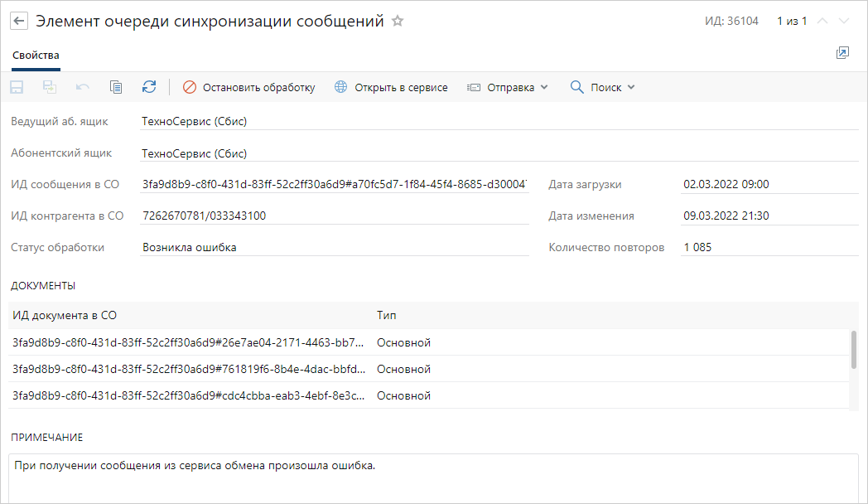
Task: Expand the Поиск dropdown menu
Action: 603,87
